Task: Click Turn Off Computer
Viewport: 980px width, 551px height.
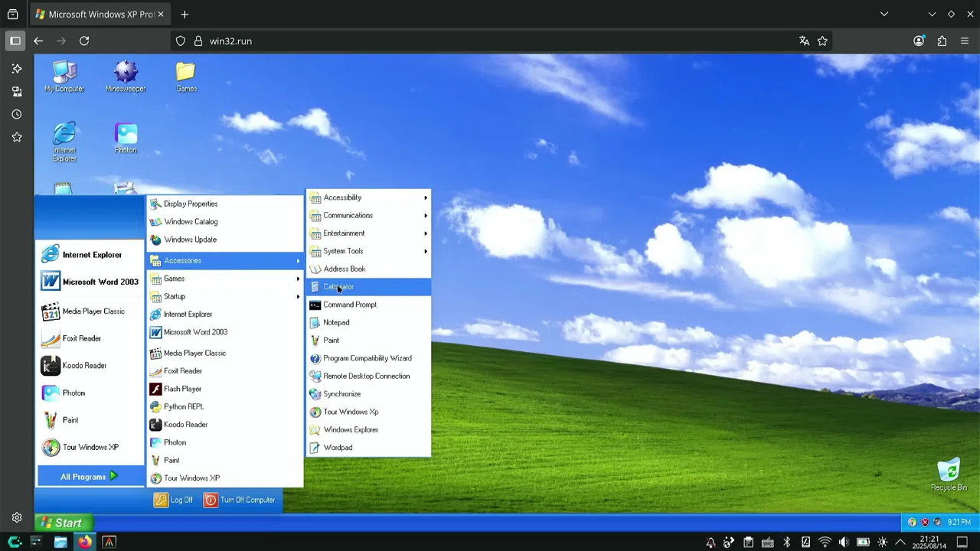Action: click(240, 500)
